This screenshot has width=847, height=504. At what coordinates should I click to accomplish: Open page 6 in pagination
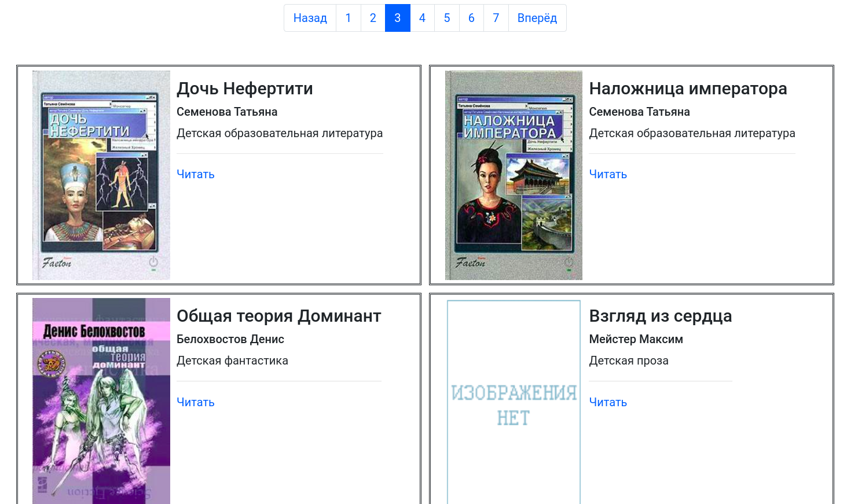coord(471,18)
